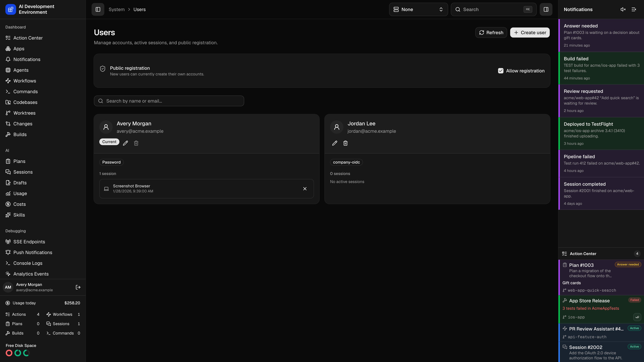Sign out using the logout icon

tap(78, 287)
